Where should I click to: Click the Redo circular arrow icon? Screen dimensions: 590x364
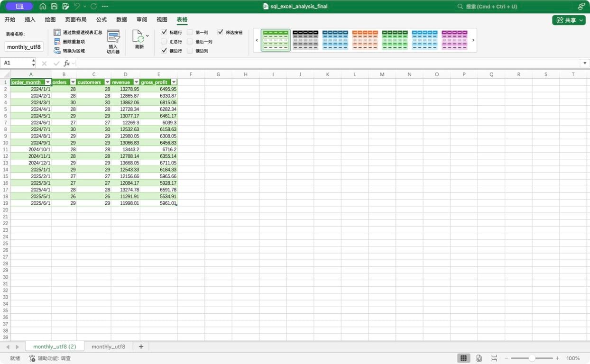(94, 7)
